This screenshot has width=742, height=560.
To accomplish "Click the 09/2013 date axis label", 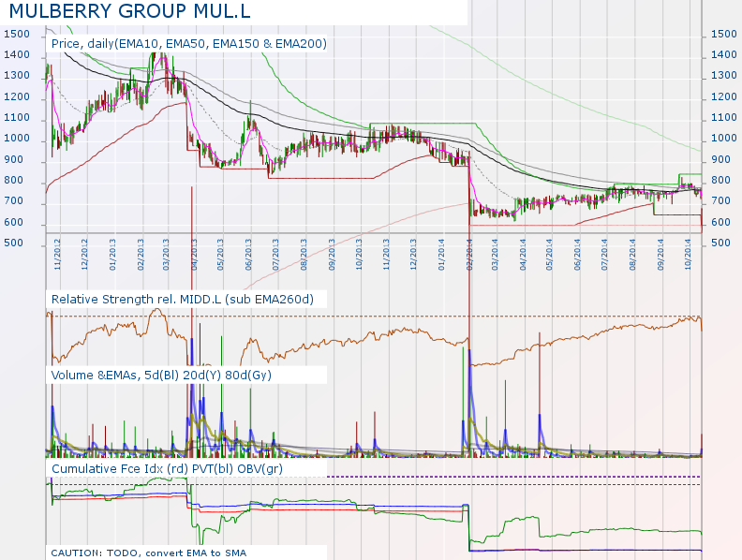I will (x=332, y=255).
